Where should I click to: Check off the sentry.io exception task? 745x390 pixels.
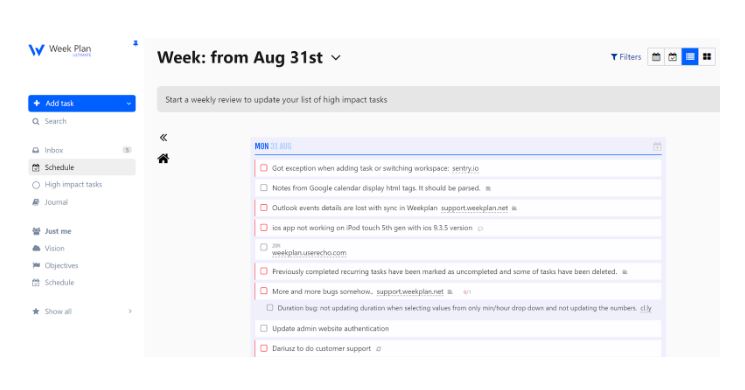tap(264, 168)
